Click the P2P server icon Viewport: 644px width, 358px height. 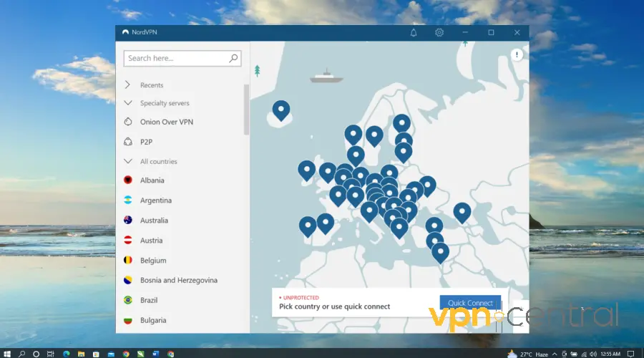(128, 142)
